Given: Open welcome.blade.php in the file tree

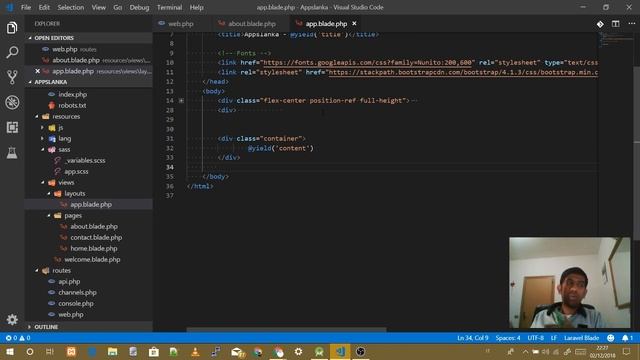Looking at the screenshot, I should pyautogui.click(x=92, y=259).
